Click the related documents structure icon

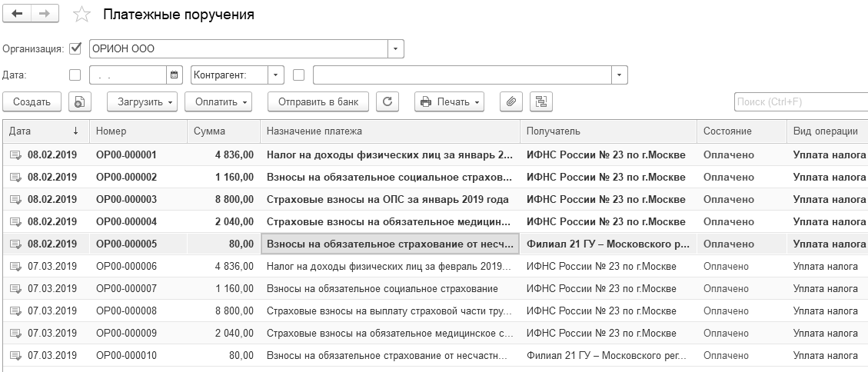tap(540, 101)
